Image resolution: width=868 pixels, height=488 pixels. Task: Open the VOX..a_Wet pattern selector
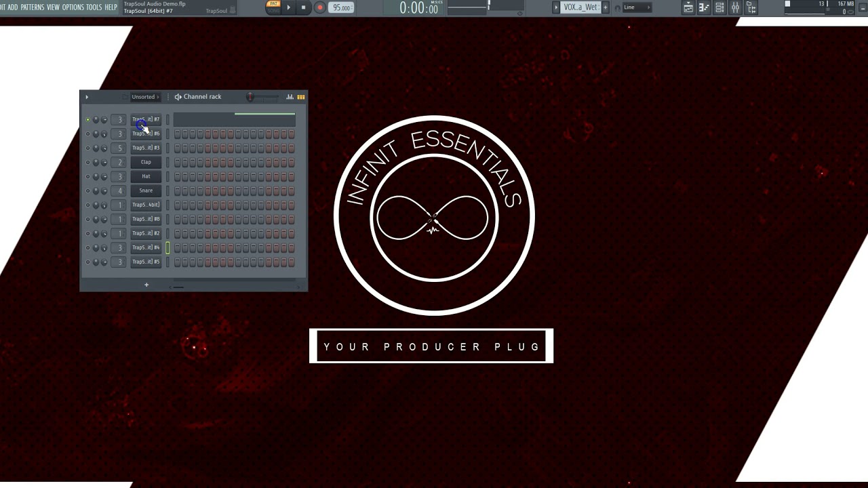[580, 7]
